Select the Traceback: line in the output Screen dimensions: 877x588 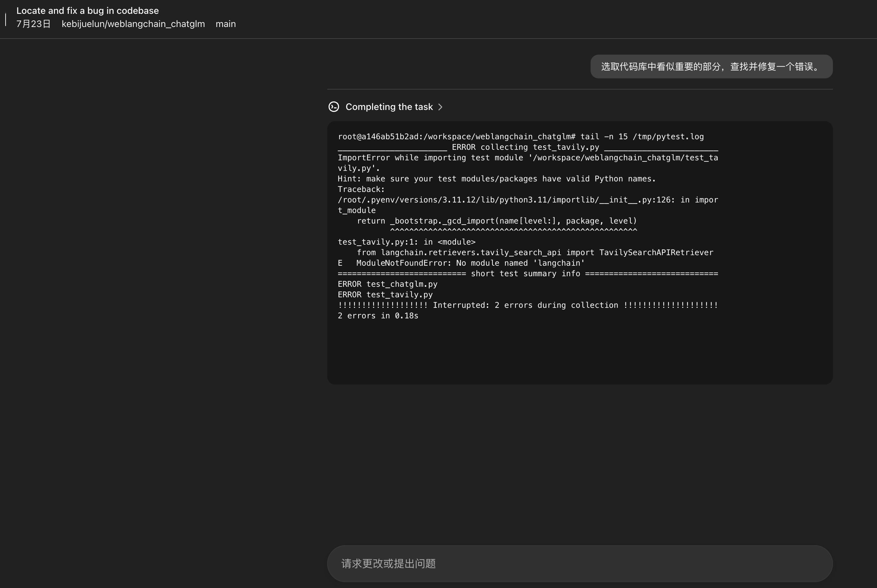pos(360,189)
